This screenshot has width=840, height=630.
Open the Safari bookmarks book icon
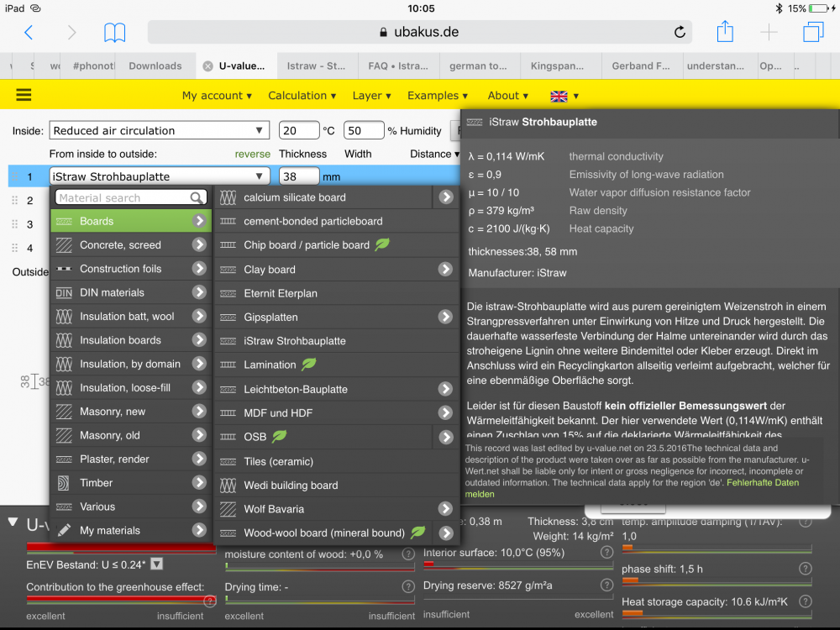click(x=114, y=33)
